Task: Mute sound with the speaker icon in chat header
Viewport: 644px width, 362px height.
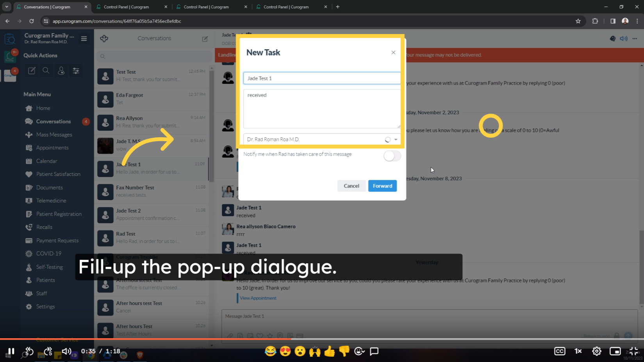Action: (x=623, y=39)
